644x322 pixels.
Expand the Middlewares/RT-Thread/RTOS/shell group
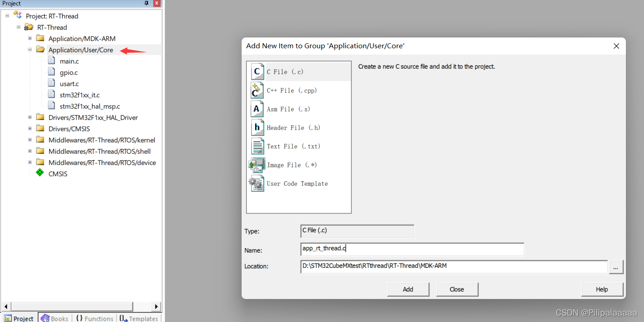click(30, 151)
